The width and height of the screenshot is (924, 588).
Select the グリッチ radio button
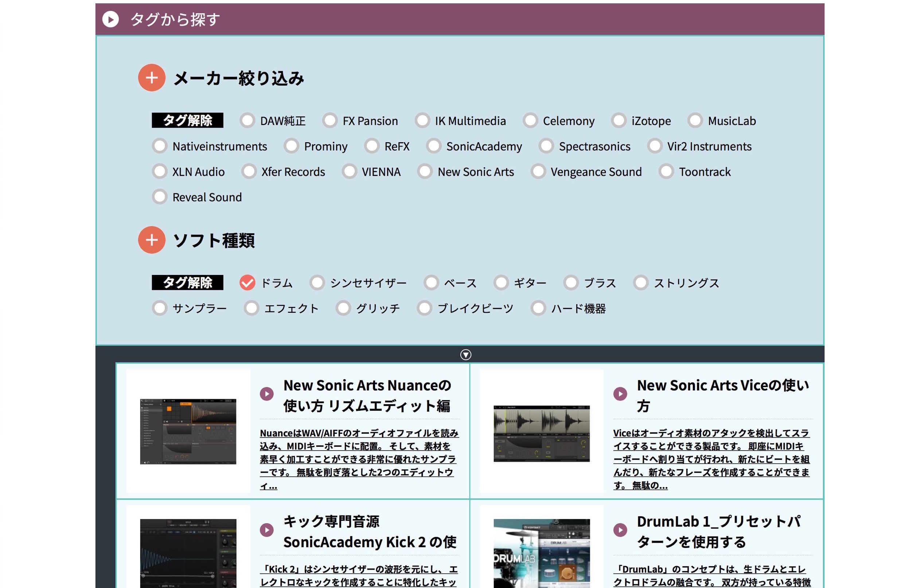pyautogui.click(x=343, y=308)
